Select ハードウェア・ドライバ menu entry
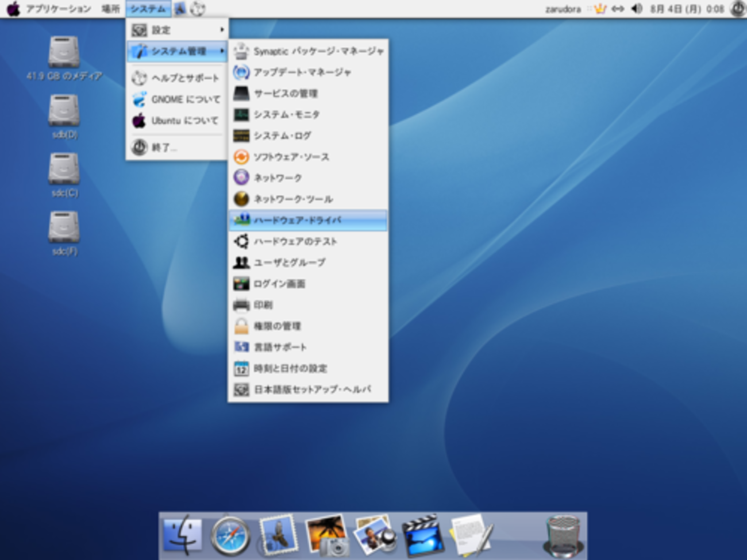This screenshot has height=560, width=747. (x=308, y=220)
